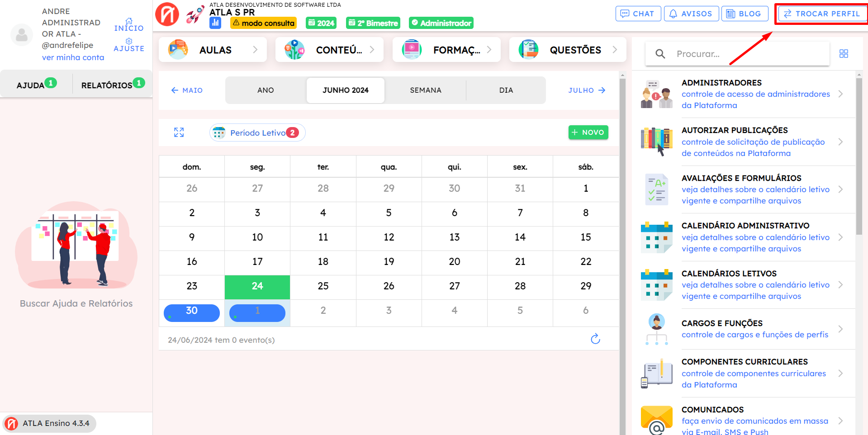Expand the Formação card chevron
The height and width of the screenshot is (435, 868).
click(489, 50)
